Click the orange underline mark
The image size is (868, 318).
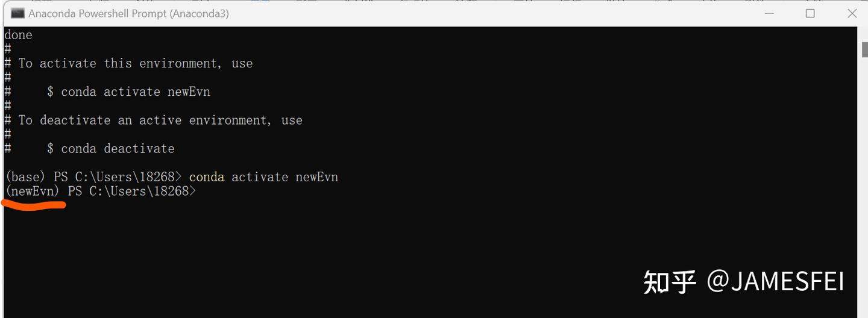(34, 205)
